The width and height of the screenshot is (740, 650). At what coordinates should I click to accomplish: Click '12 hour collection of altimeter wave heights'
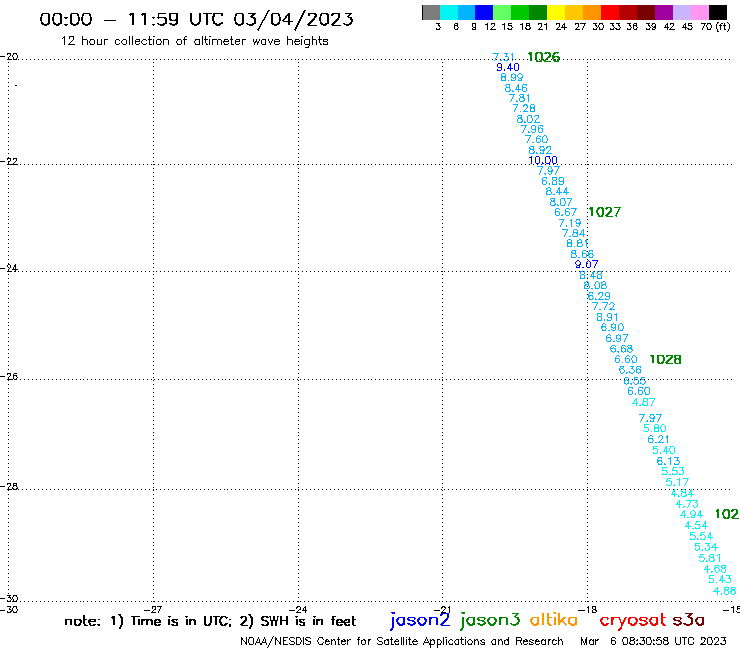(194, 41)
